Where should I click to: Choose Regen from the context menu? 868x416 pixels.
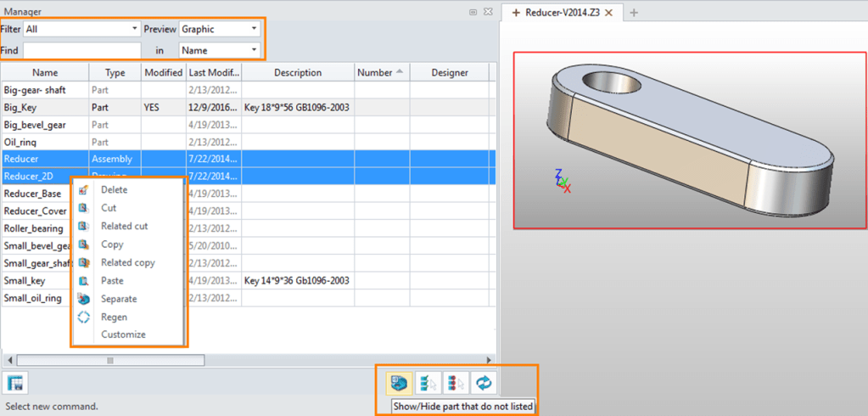pos(114,317)
